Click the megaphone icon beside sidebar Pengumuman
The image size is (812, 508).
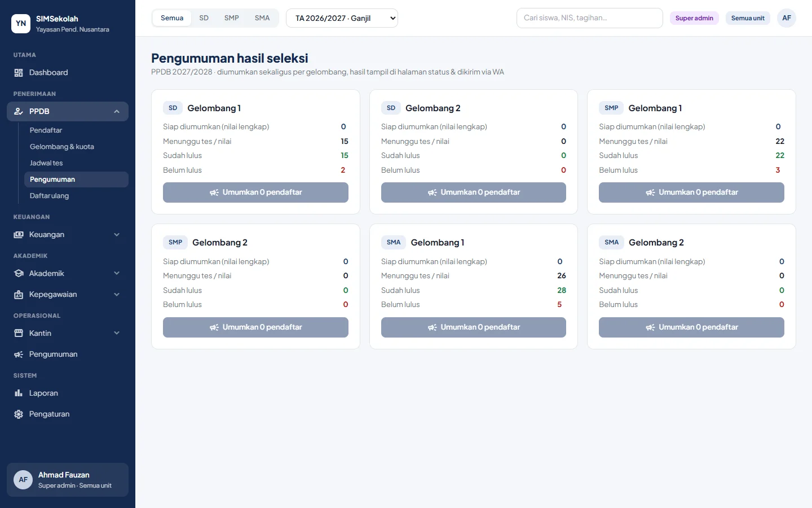(x=19, y=354)
